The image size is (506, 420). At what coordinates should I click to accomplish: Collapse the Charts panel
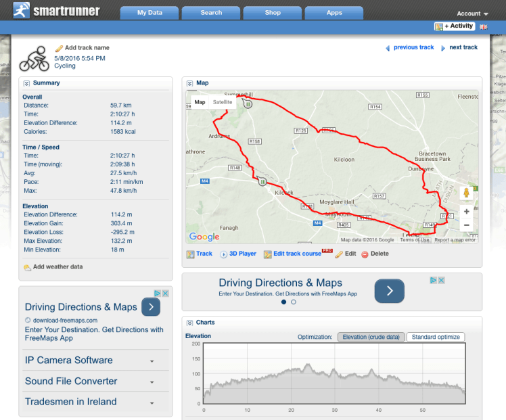click(190, 323)
